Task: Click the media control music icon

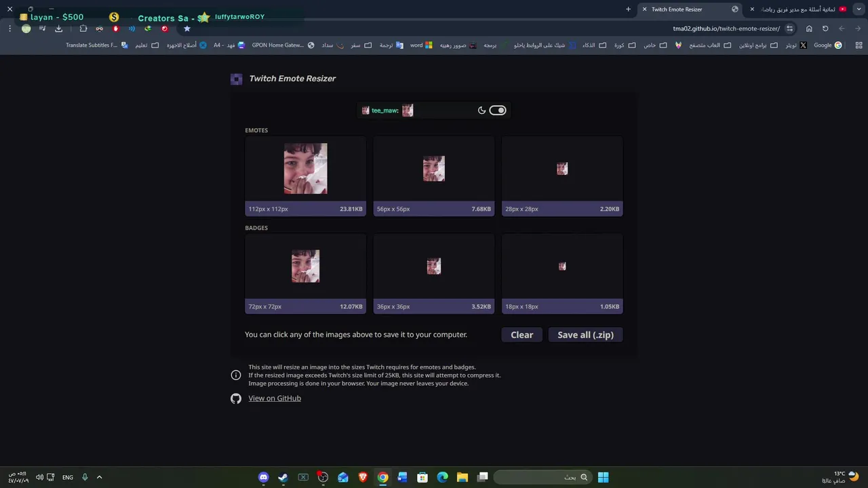Action: tap(42, 28)
